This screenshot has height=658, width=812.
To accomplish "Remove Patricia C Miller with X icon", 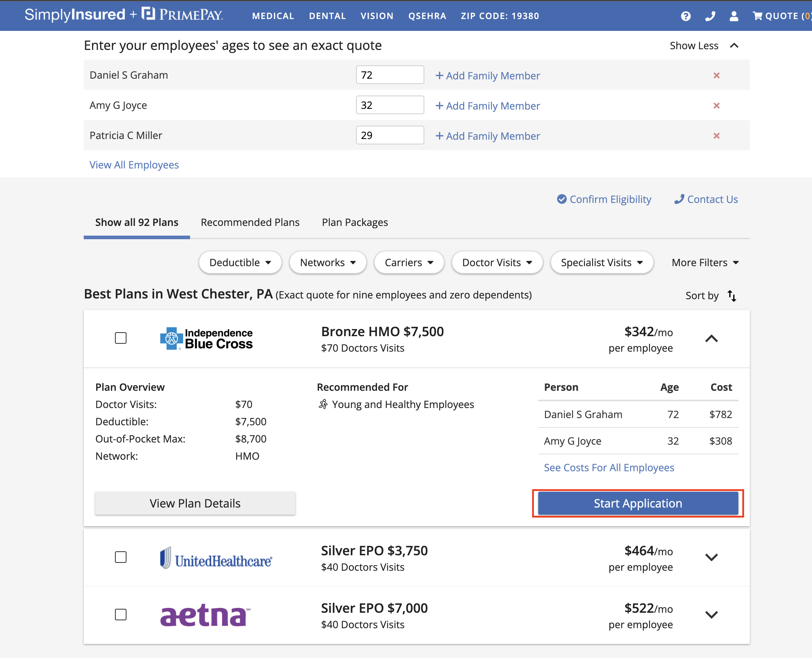I will tap(716, 136).
